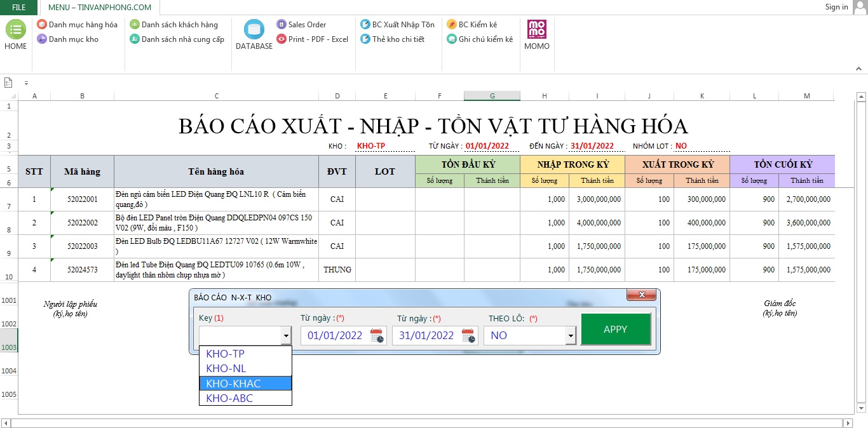Click Sign in link
The height and width of the screenshot is (428, 868).
(x=836, y=7)
